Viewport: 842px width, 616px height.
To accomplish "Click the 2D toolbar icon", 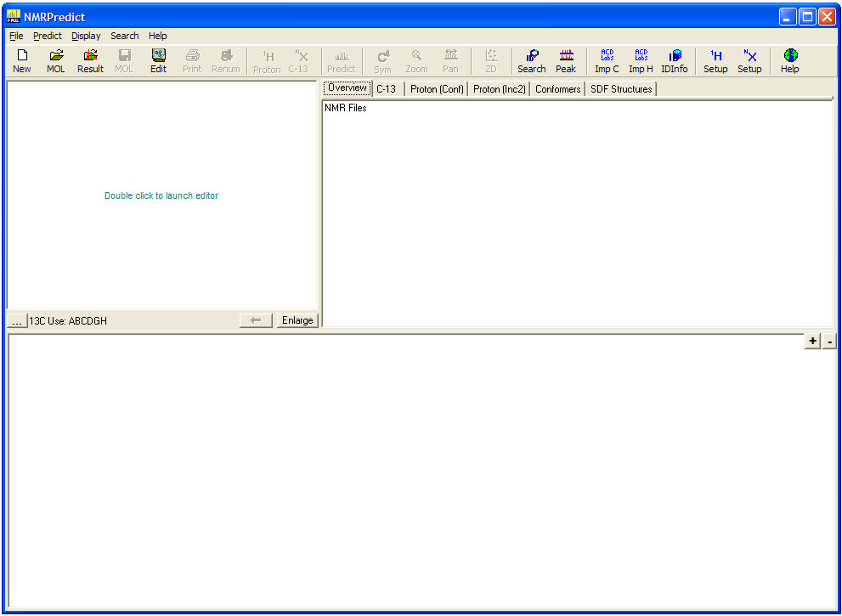I will (491, 61).
